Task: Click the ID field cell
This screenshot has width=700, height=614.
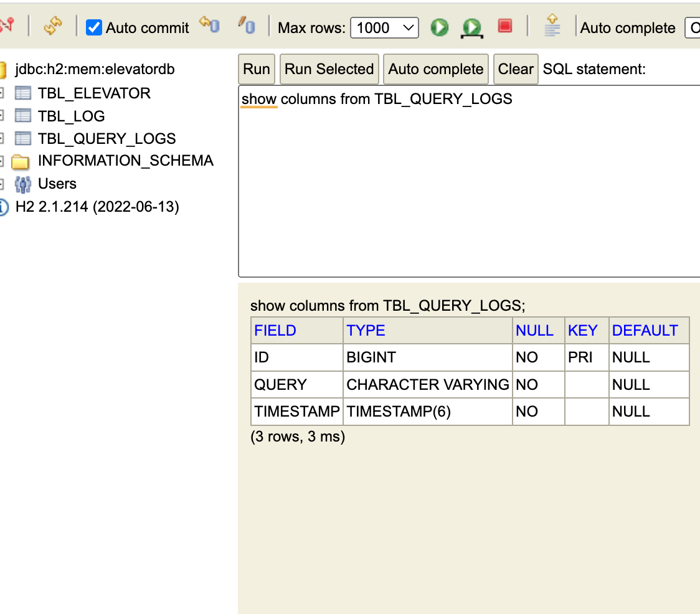Action: (297, 357)
